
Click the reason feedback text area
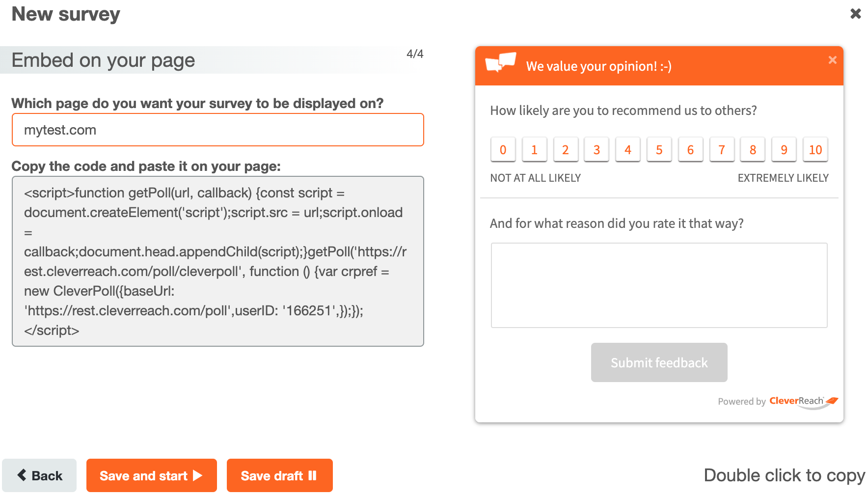[659, 285]
